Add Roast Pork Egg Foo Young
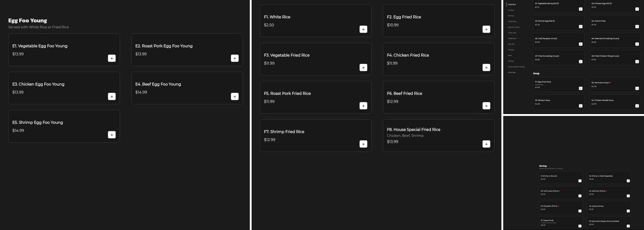This screenshot has height=230, width=644. pos(235,58)
